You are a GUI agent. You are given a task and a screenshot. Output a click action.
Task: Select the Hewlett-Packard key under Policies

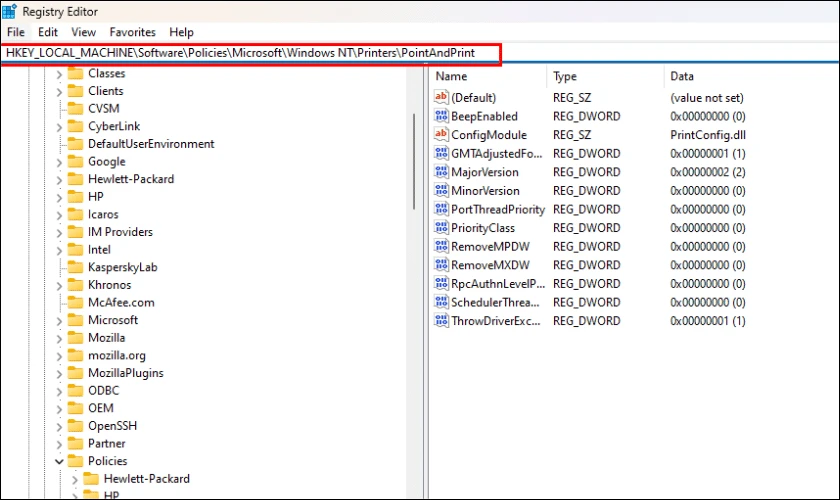click(x=147, y=479)
